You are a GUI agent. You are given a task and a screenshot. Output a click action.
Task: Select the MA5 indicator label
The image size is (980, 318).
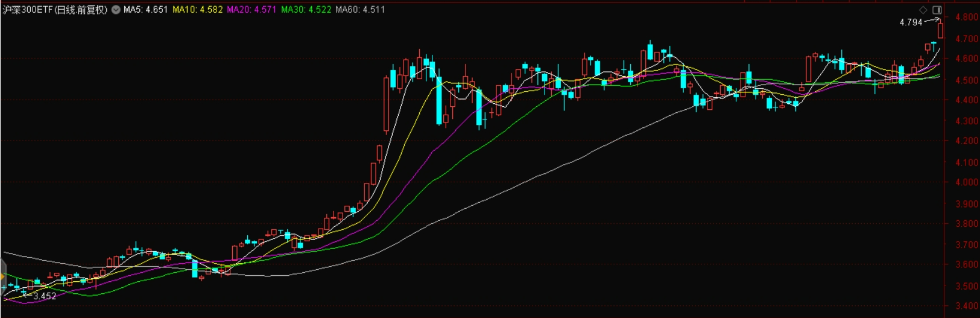click(145, 10)
